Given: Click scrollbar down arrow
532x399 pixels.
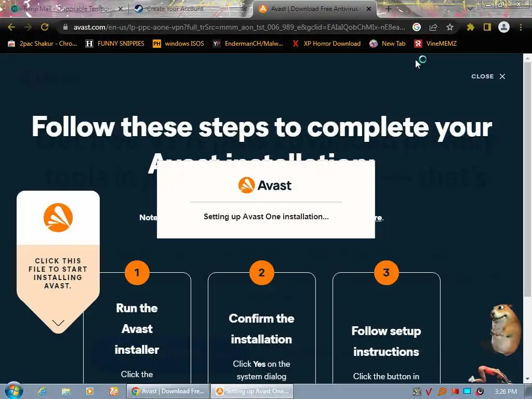Looking at the screenshot, I should click(x=527, y=379).
